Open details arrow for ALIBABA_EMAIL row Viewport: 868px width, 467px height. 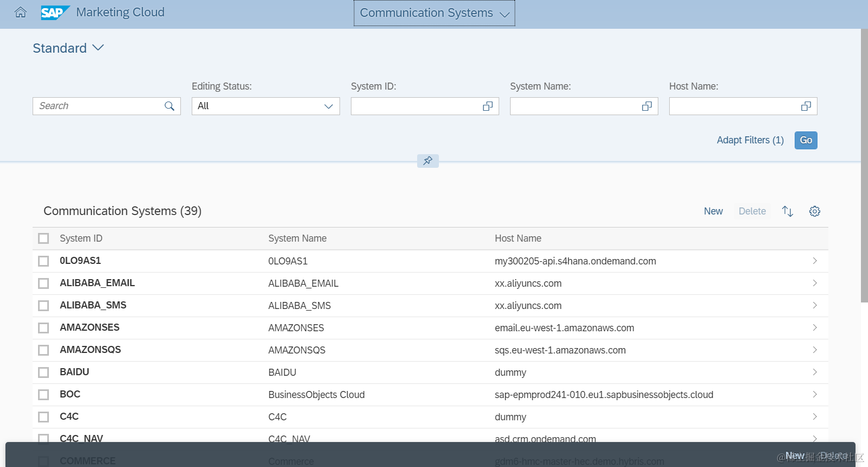[815, 283]
